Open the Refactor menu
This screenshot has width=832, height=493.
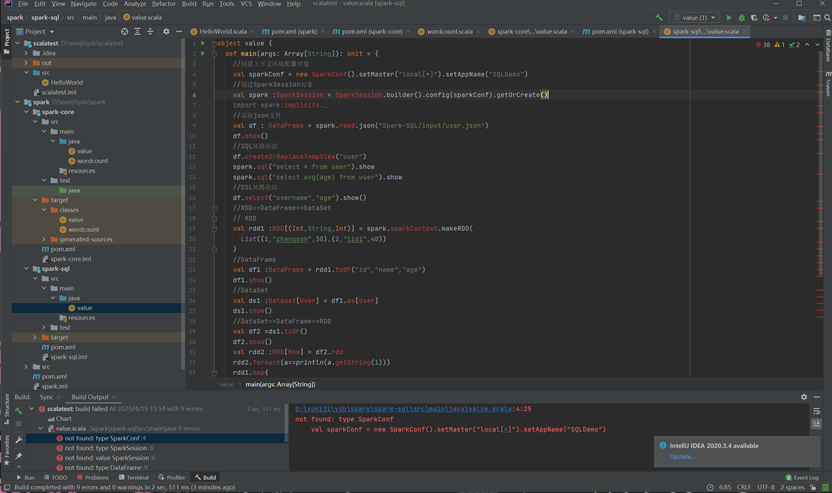click(x=163, y=4)
